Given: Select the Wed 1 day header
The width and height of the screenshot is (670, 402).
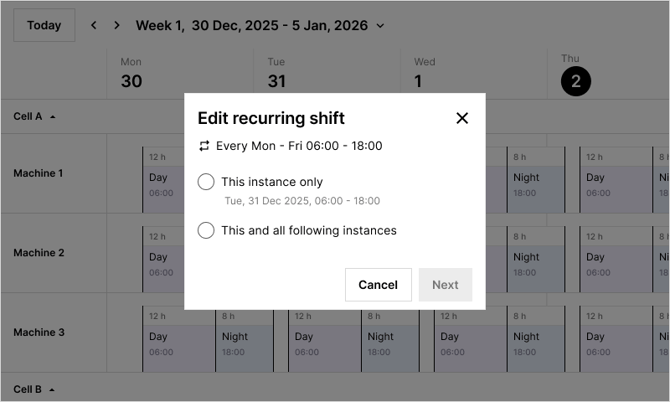Looking at the screenshot, I should 418,74.
